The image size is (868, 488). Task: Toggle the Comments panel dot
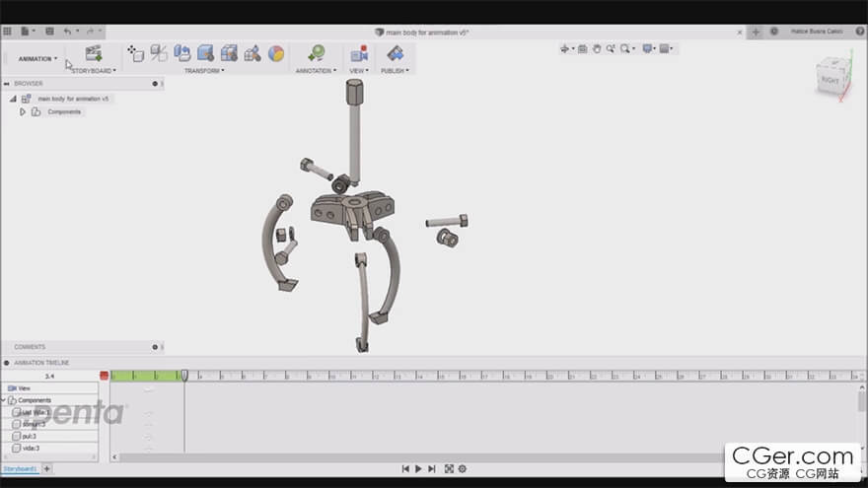[155, 347]
